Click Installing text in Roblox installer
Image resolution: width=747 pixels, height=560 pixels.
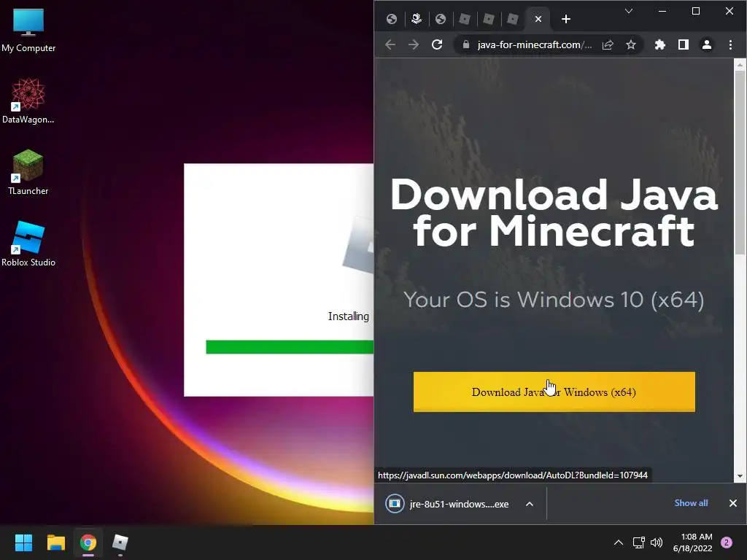pos(348,316)
